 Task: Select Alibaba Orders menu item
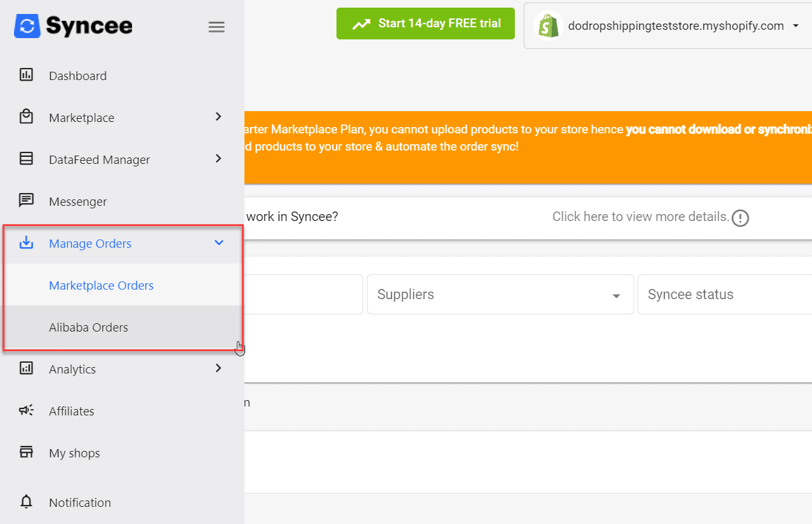[89, 328]
